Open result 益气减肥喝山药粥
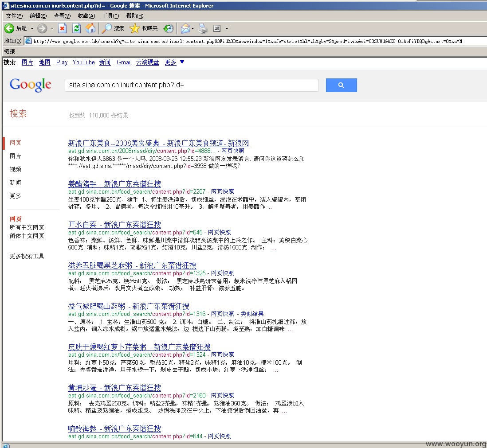 pyautogui.click(x=129, y=306)
